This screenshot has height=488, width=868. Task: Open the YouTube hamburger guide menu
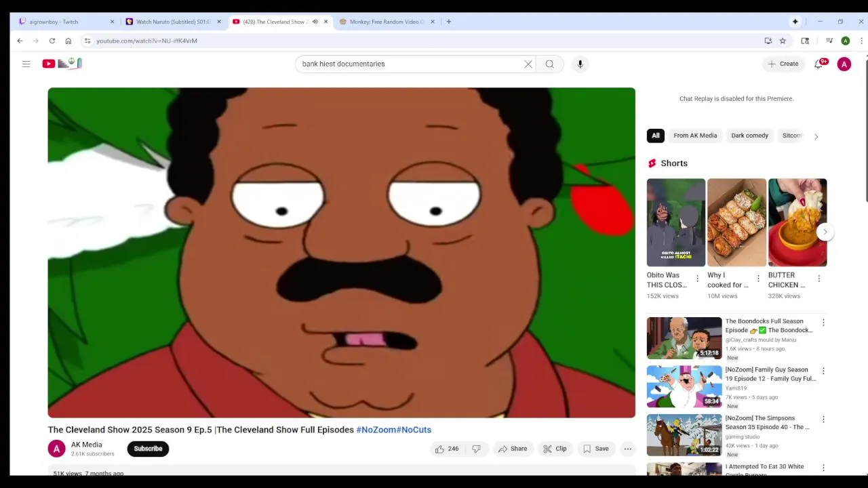coord(26,64)
